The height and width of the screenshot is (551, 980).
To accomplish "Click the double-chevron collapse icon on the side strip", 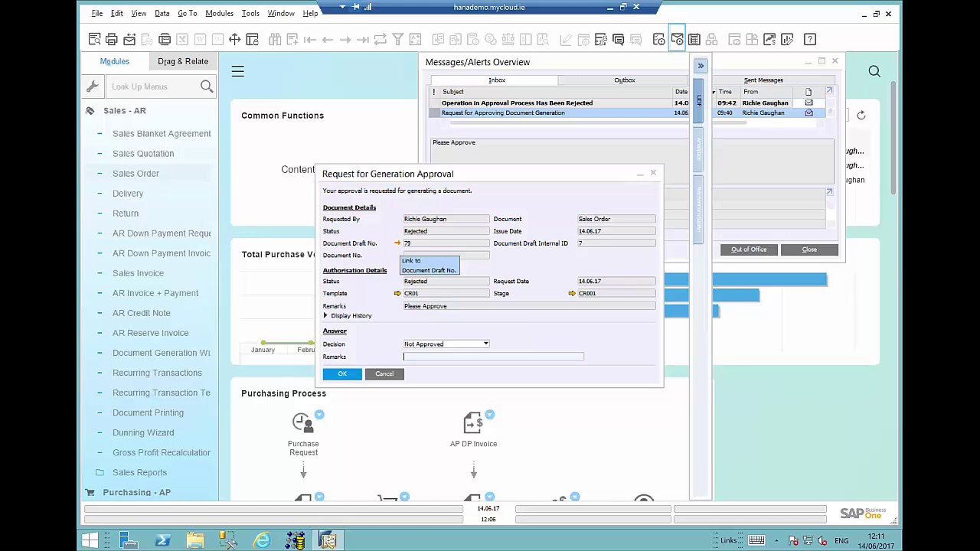I will click(x=700, y=66).
